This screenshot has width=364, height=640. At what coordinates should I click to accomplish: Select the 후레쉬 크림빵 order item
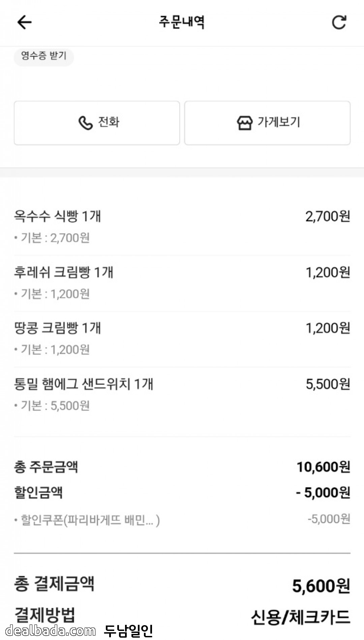click(64, 272)
